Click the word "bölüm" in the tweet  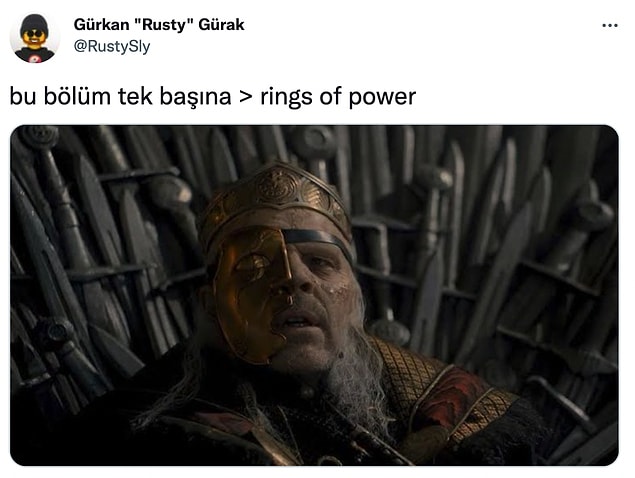click(77, 96)
